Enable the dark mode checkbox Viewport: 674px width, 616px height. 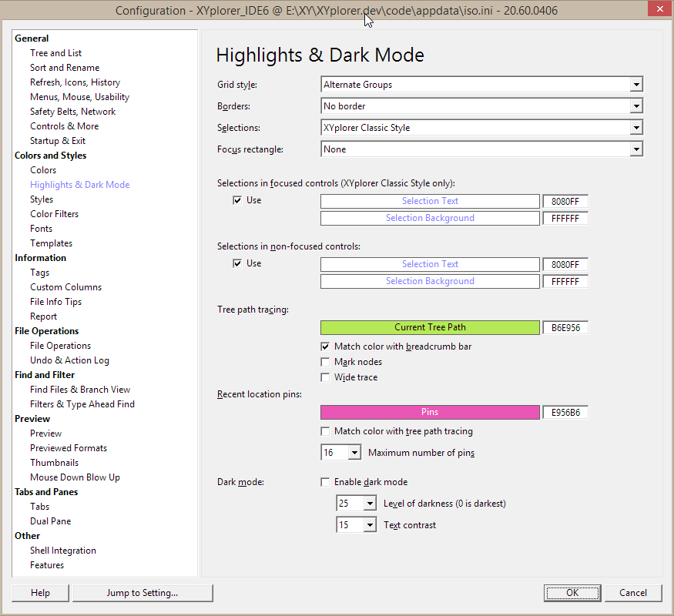(x=325, y=482)
